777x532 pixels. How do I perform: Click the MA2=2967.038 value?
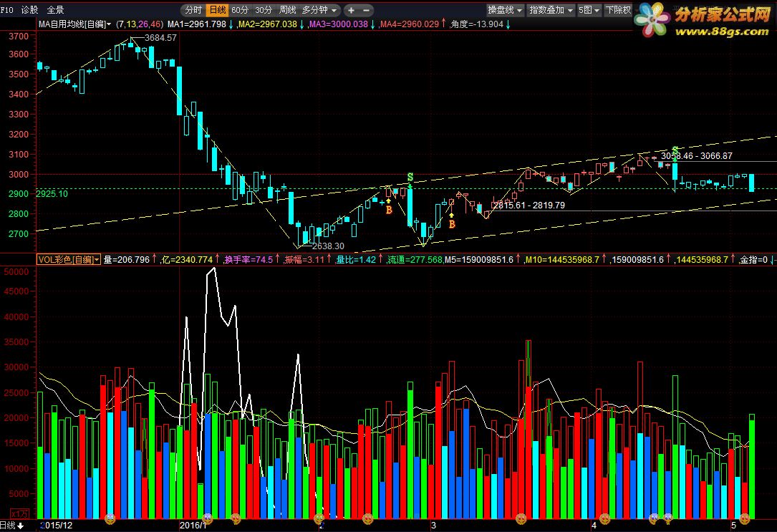[268, 24]
